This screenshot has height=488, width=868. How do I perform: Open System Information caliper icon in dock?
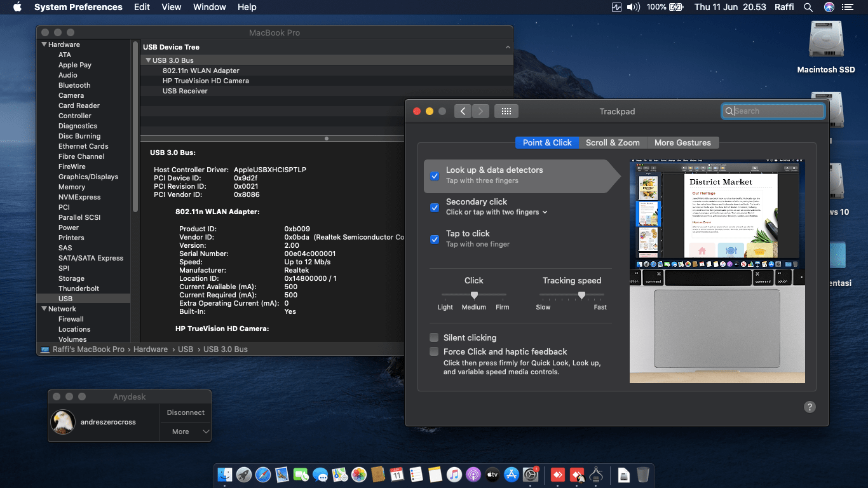point(596,475)
